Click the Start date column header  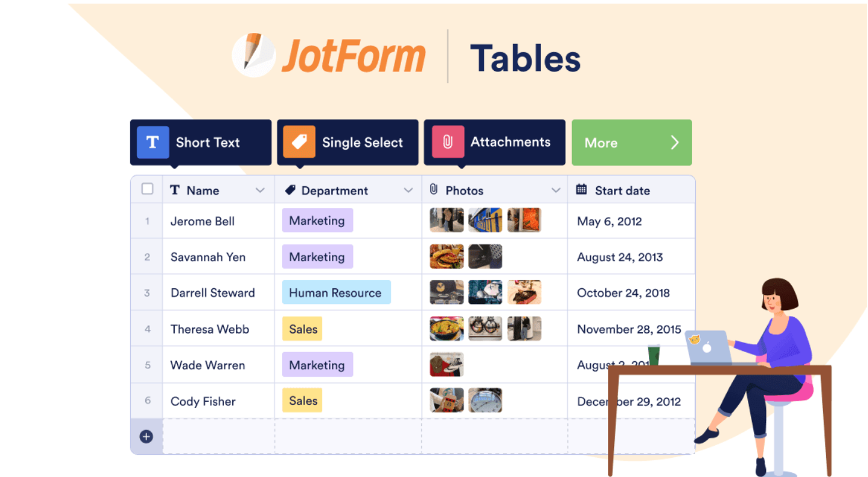622,190
